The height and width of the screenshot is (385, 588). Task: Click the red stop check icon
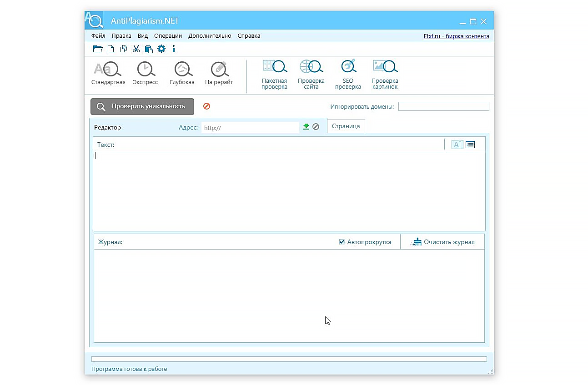click(206, 106)
